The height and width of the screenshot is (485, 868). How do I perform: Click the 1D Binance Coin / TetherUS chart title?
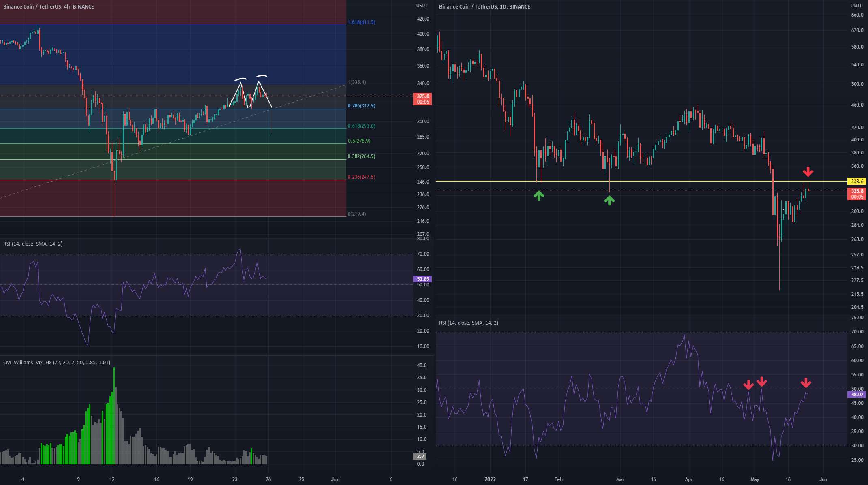point(484,7)
